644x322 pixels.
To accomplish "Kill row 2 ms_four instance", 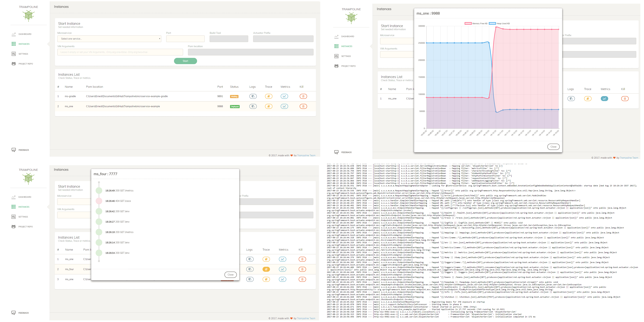I will (302, 269).
